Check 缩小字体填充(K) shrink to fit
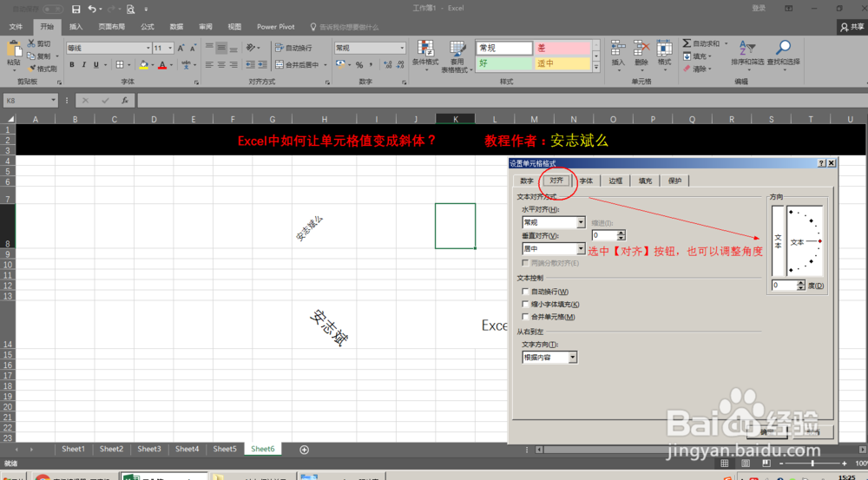The height and width of the screenshot is (480, 868). (525, 304)
